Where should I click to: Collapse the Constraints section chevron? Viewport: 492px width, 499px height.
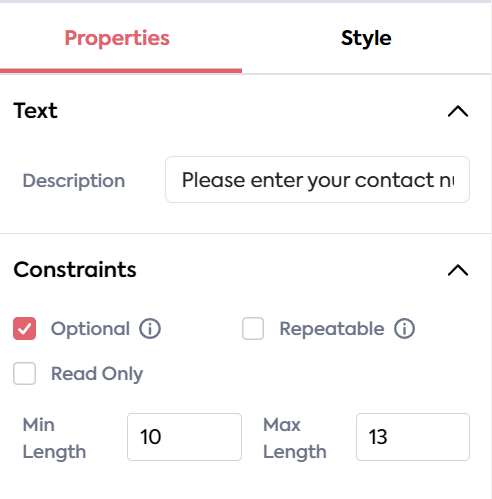pyautogui.click(x=458, y=270)
